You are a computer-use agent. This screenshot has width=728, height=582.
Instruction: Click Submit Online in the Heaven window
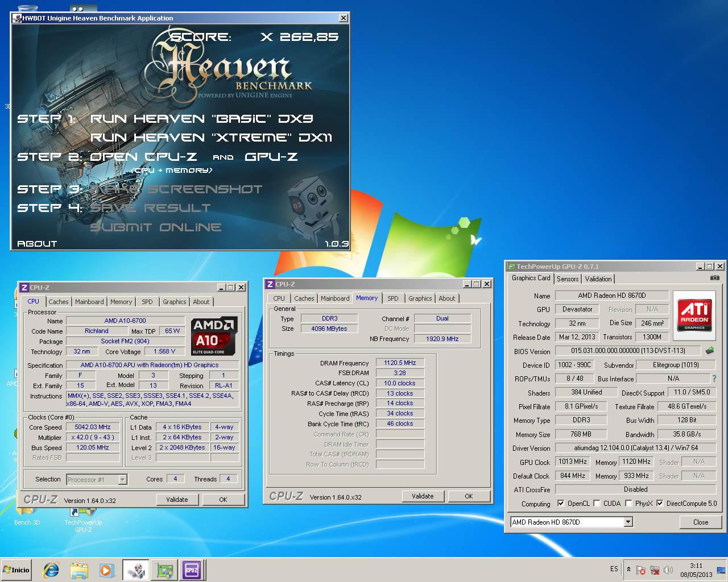coord(156,227)
